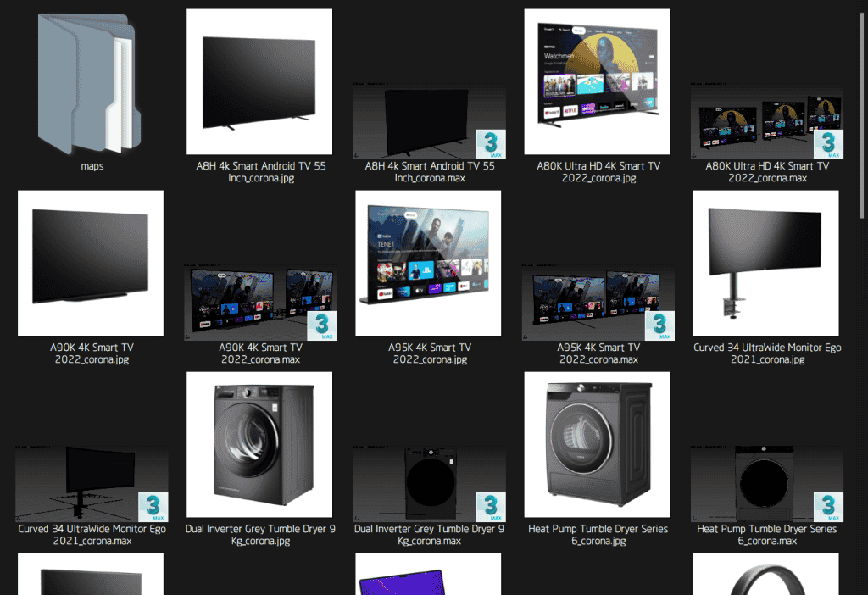Click the 'A90K 4K Smart TV 2022_corona.max' filename
Screen dimensions: 868x595
click(x=261, y=353)
